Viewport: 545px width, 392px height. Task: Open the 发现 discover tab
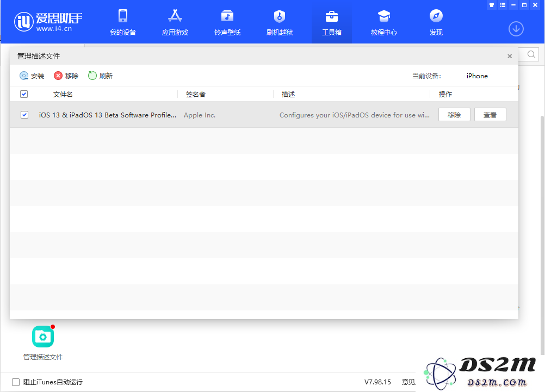point(436,22)
